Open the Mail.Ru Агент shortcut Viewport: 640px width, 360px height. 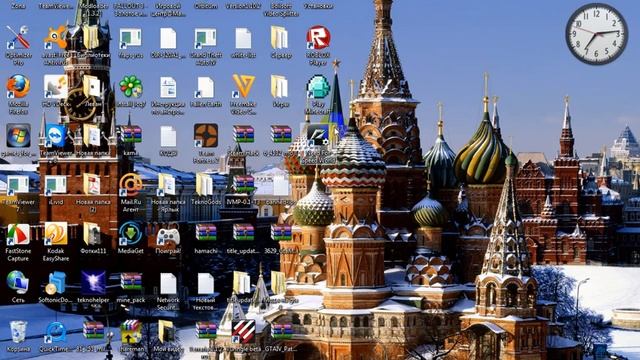[131, 184]
